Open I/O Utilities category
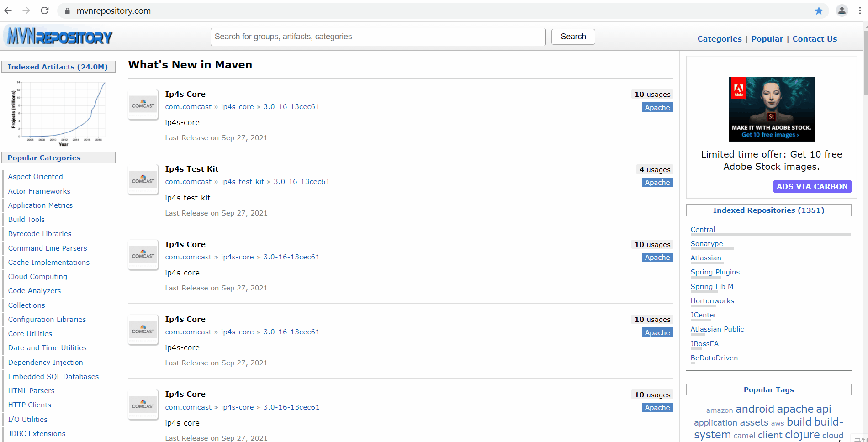 (28, 419)
